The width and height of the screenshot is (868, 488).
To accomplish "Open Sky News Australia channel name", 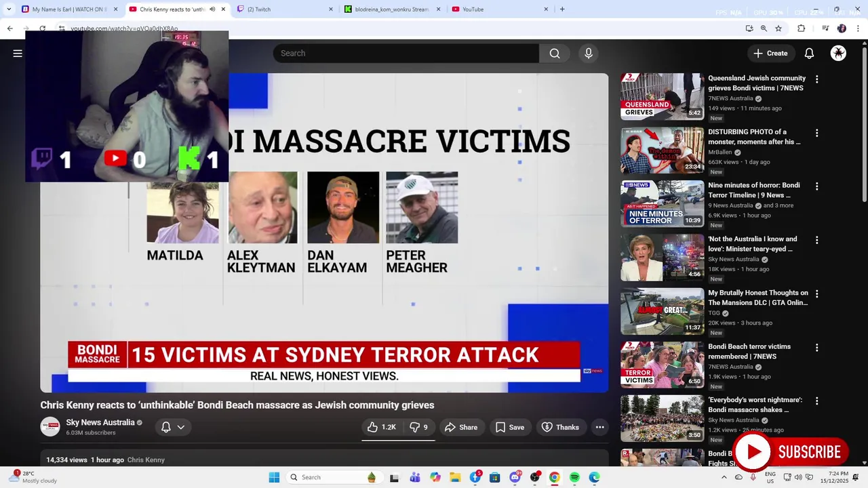I will pos(100,422).
